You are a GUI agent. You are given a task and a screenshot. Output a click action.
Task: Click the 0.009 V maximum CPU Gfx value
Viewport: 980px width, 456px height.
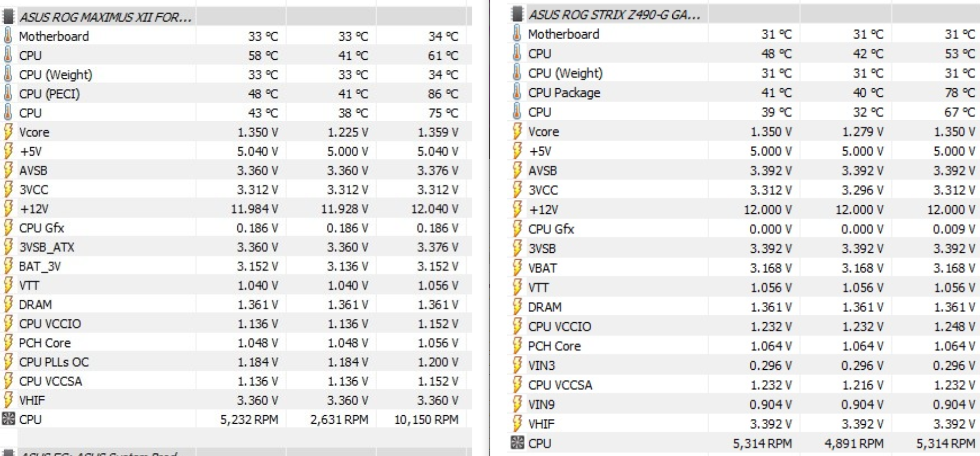point(954,229)
